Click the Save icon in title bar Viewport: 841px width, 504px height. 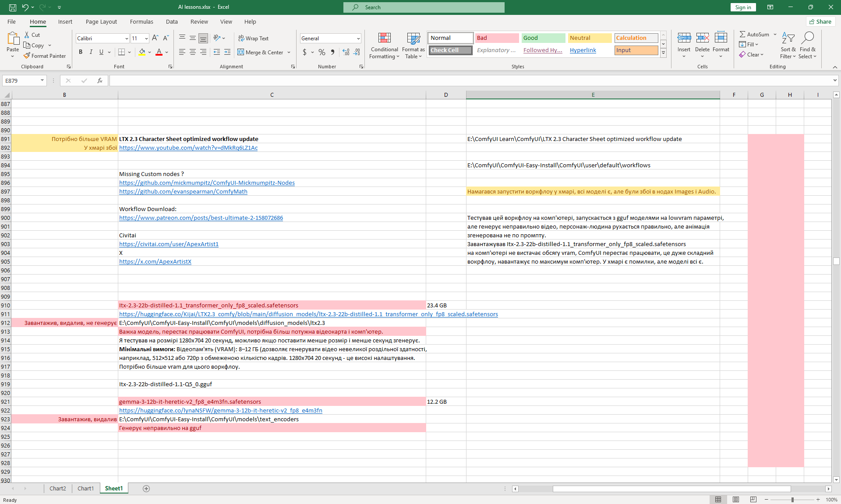tap(13, 7)
